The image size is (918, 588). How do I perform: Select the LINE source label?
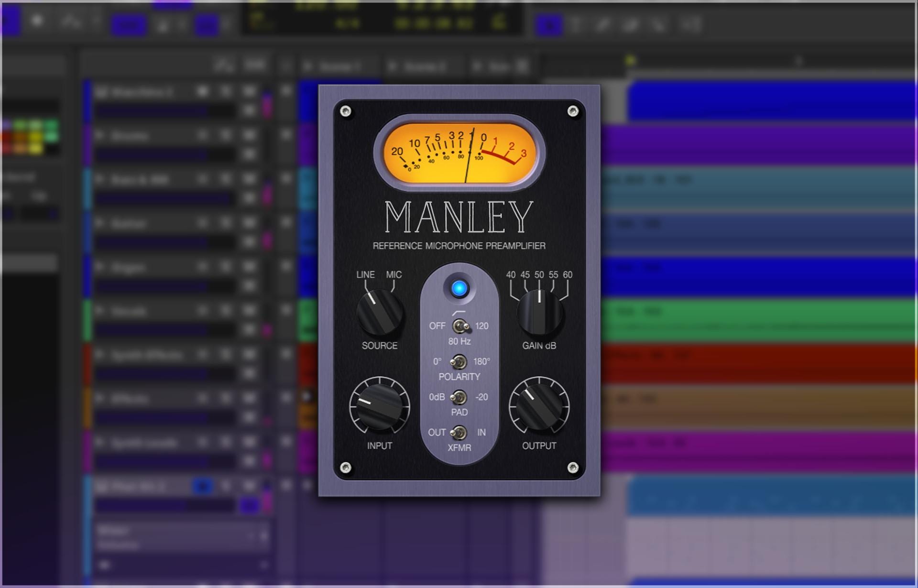point(365,275)
